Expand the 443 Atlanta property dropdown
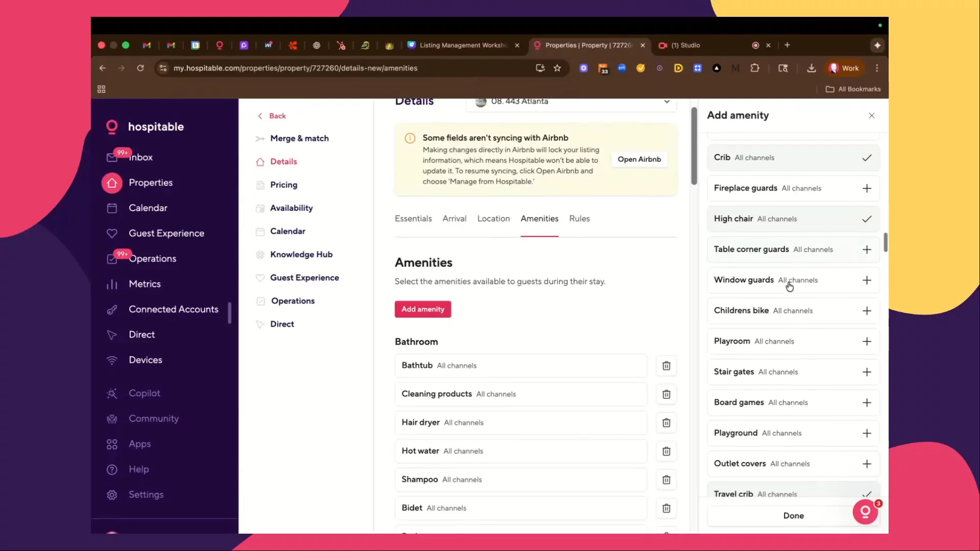 pyautogui.click(x=667, y=102)
